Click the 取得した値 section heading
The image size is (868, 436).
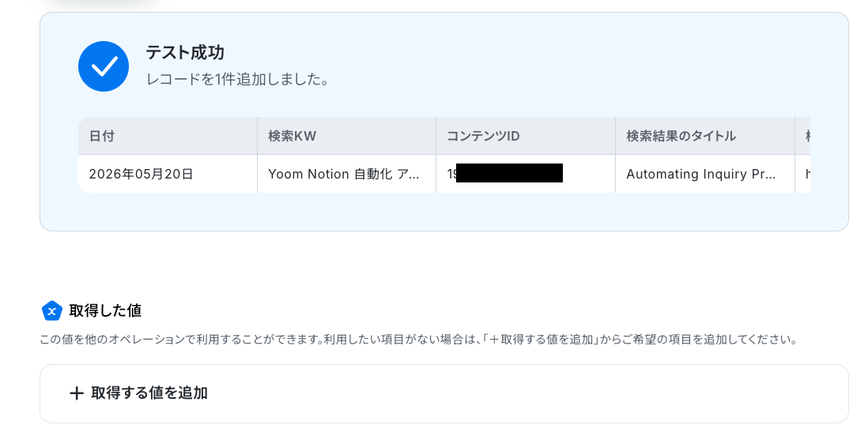[x=105, y=311]
